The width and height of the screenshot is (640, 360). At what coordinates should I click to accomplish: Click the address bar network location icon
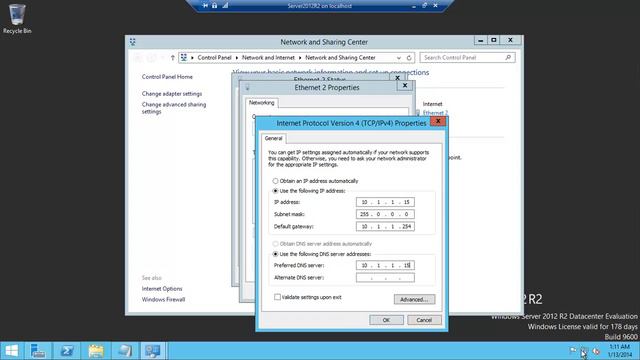pyautogui.click(x=184, y=58)
